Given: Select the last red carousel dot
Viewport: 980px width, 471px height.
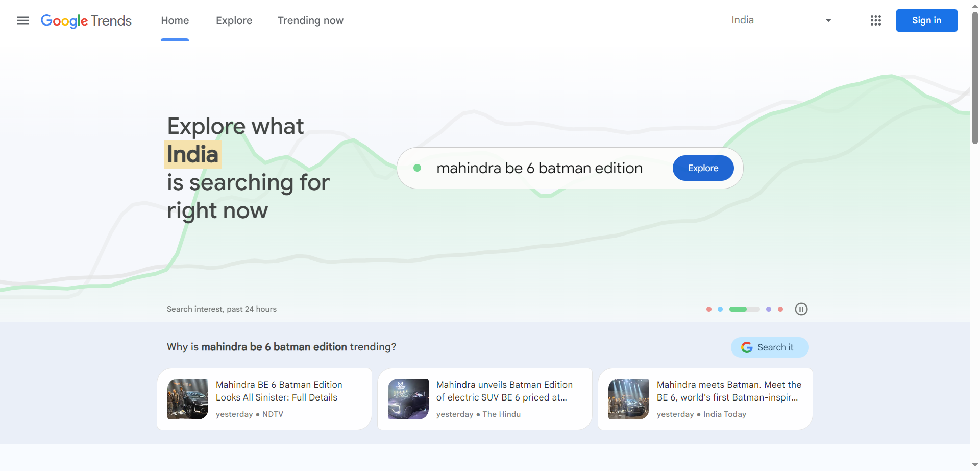Looking at the screenshot, I should [x=780, y=309].
